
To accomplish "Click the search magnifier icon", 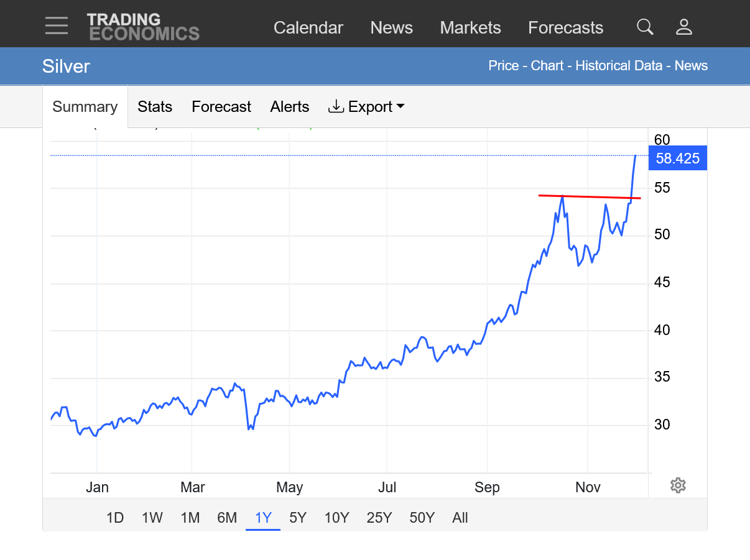I will click(645, 27).
